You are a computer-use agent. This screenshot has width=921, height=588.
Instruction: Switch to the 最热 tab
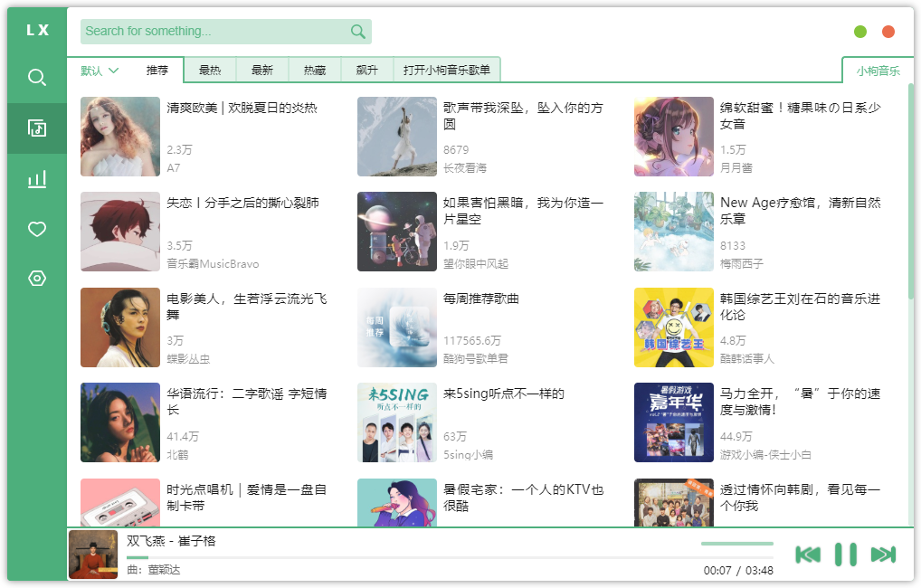tap(209, 69)
